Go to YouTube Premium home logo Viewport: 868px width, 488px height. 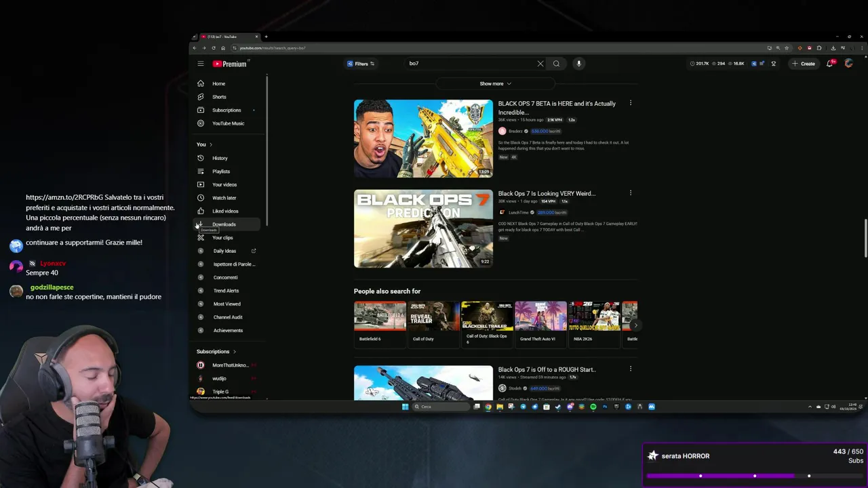pos(231,64)
